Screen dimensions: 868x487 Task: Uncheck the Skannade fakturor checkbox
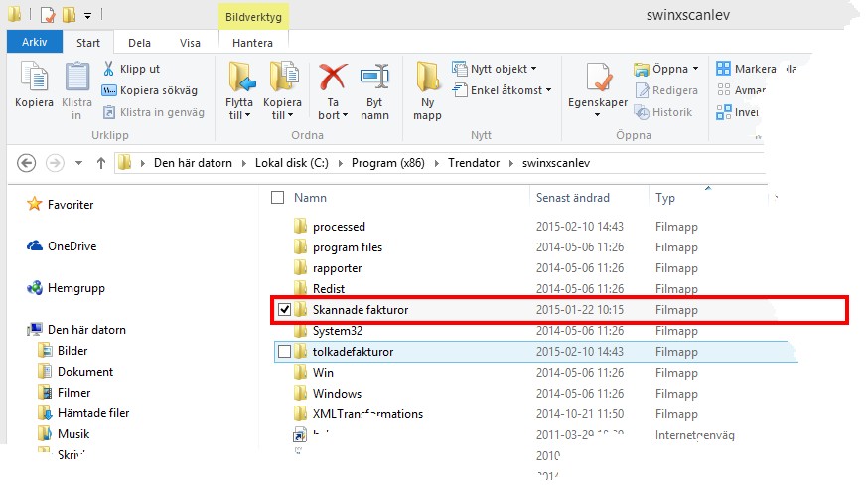[285, 310]
